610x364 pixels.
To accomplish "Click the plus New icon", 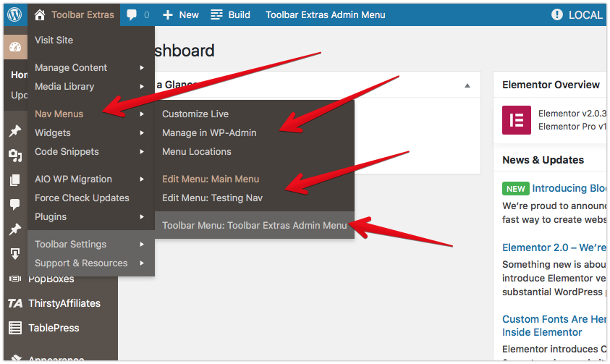I will (168, 15).
